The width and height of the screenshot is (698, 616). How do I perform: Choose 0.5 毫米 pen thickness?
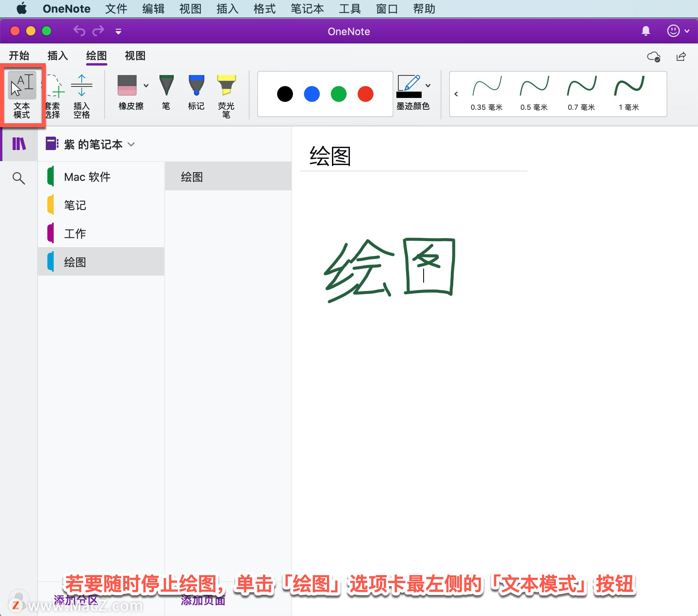[x=534, y=93]
